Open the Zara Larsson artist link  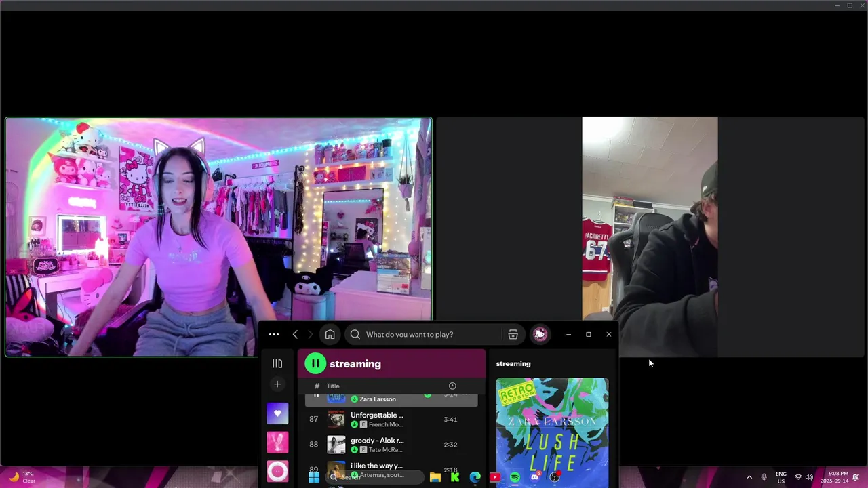(378, 399)
